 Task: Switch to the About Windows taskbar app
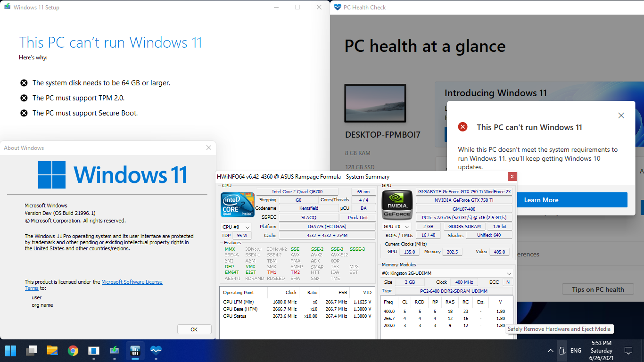pos(94,351)
